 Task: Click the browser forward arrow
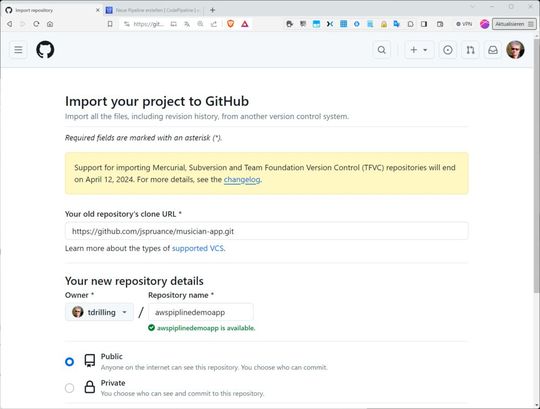(23, 24)
